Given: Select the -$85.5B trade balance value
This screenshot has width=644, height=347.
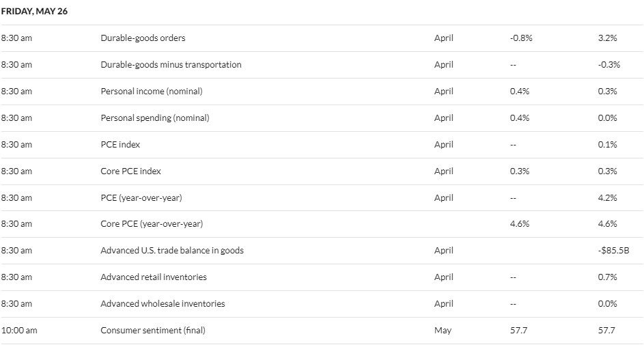Looking at the screenshot, I should pyautogui.click(x=613, y=251).
